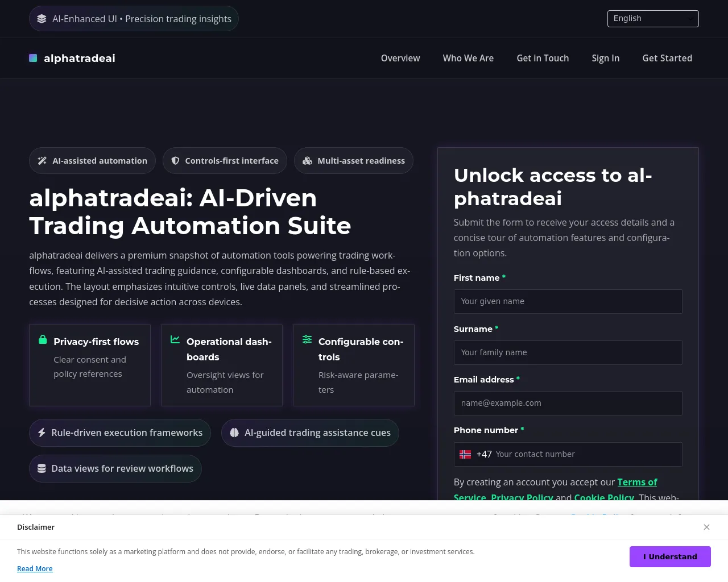Click the lightning bolt Rule-driven execution icon

(42, 433)
